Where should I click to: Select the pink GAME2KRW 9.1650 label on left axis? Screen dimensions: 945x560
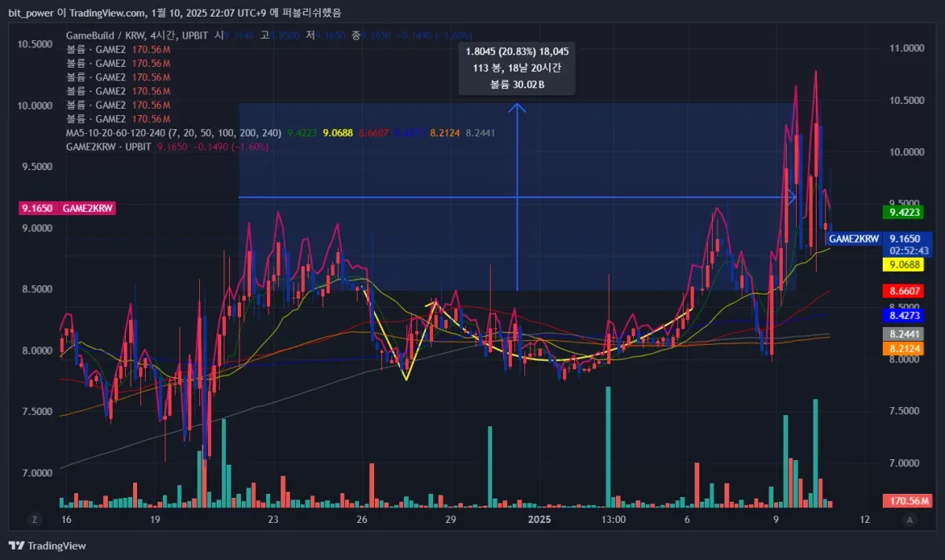69,209
